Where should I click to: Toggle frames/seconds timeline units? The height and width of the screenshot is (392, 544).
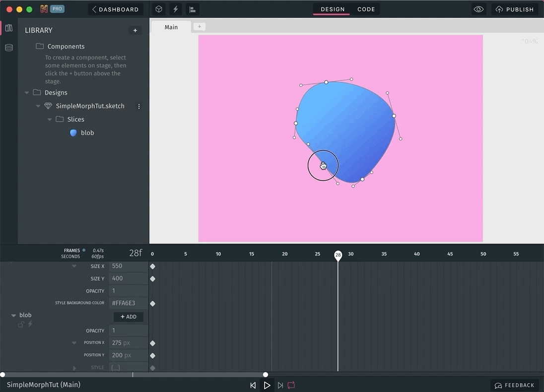72,253
